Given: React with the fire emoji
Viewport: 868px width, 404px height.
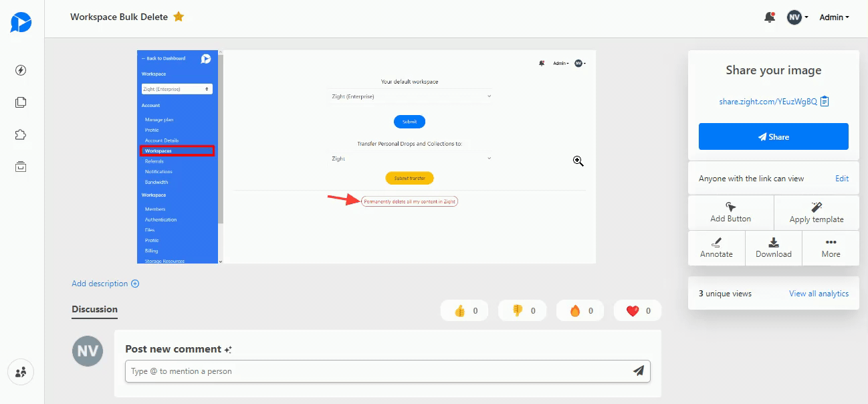Looking at the screenshot, I should [x=580, y=310].
